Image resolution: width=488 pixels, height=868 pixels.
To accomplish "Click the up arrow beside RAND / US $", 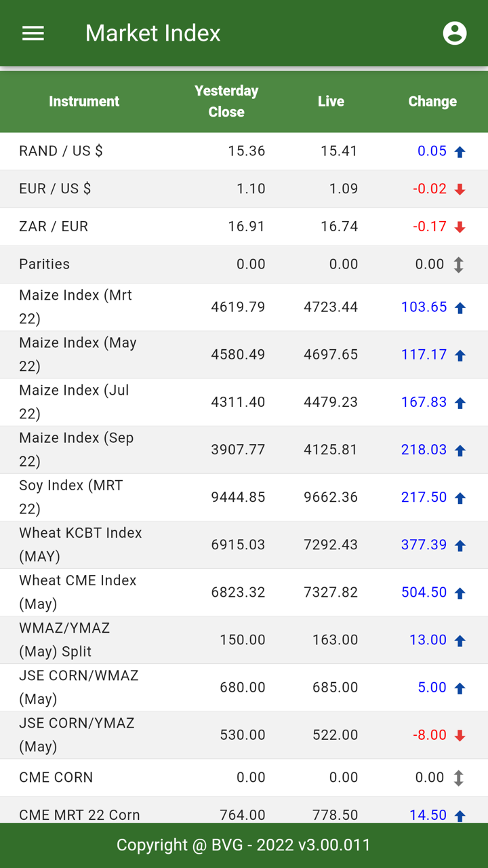I will pyautogui.click(x=460, y=152).
